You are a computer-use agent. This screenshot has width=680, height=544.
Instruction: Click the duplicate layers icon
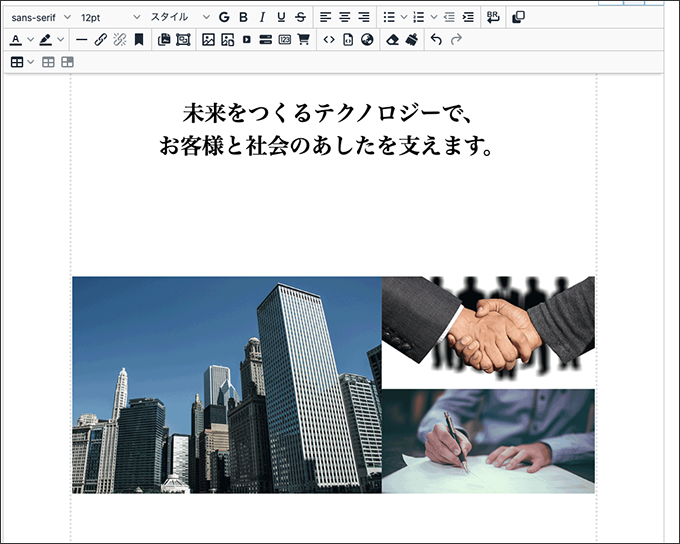tap(518, 17)
